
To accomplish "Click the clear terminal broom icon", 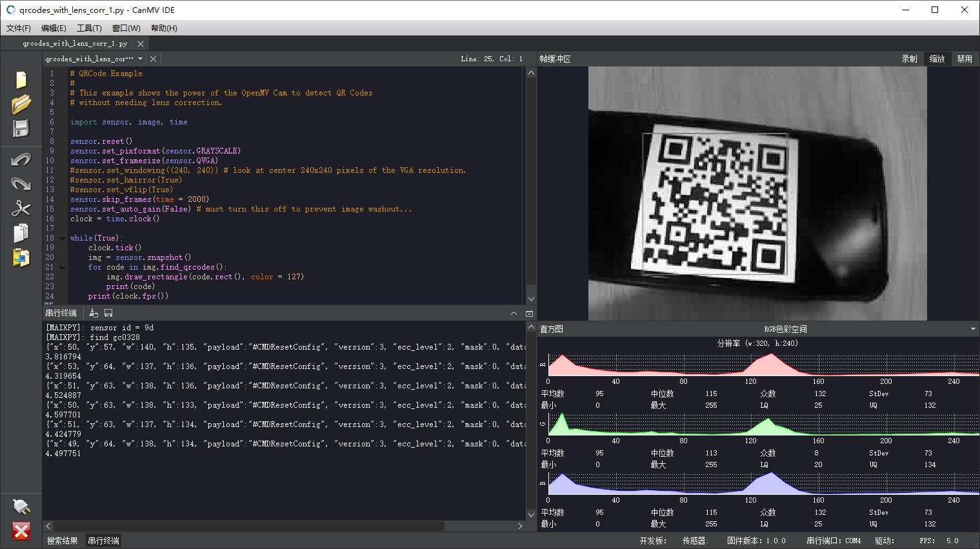I will click(x=94, y=313).
